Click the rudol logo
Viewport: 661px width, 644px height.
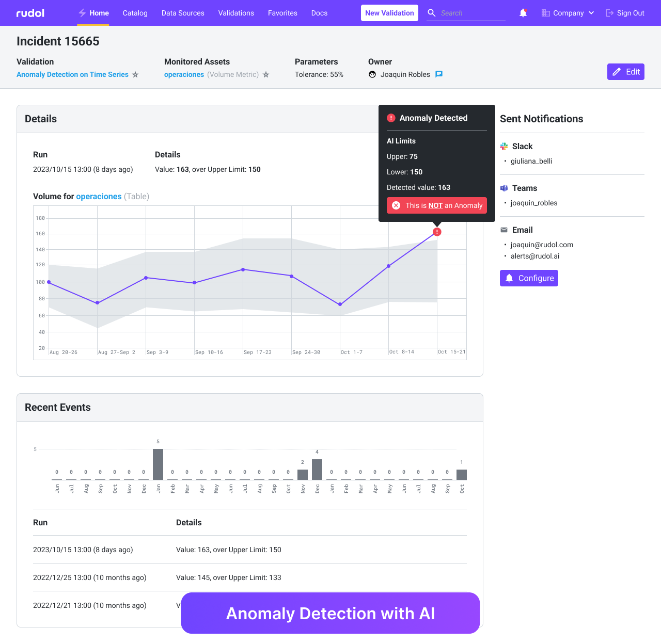coord(29,13)
